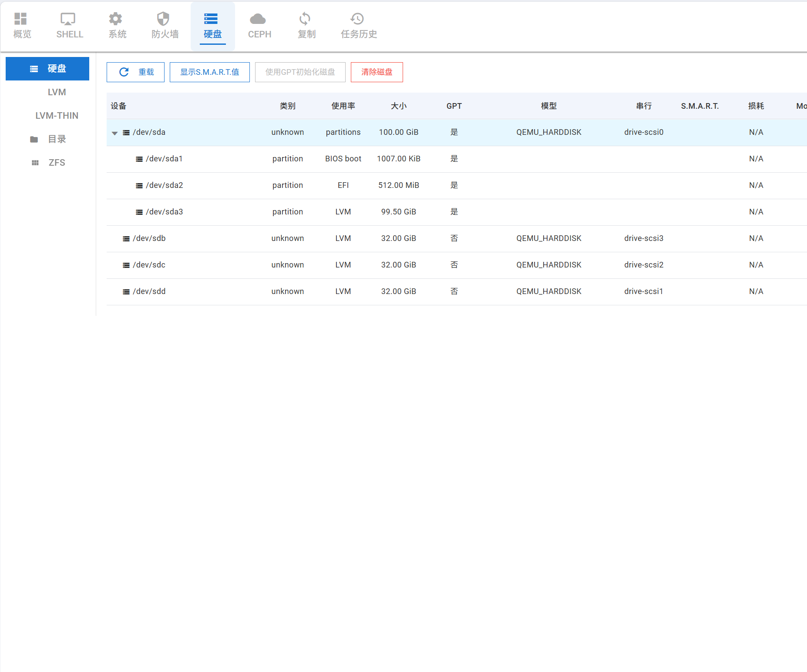This screenshot has height=672, width=807.
Task: Click the disk icon beside /dev/sda1
Action: 139,159
